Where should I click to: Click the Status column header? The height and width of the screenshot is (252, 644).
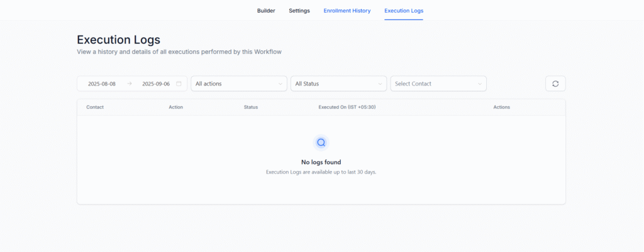click(251, 107)
